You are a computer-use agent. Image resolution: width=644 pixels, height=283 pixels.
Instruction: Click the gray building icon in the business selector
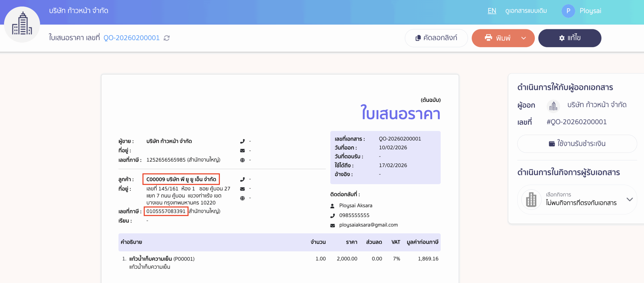pos(531,199)
